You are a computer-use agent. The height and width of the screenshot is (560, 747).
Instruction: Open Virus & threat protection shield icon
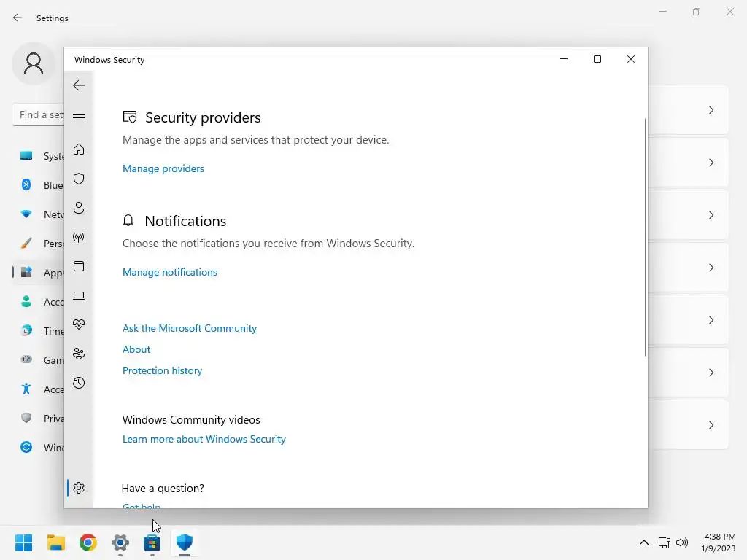(79, 179)
